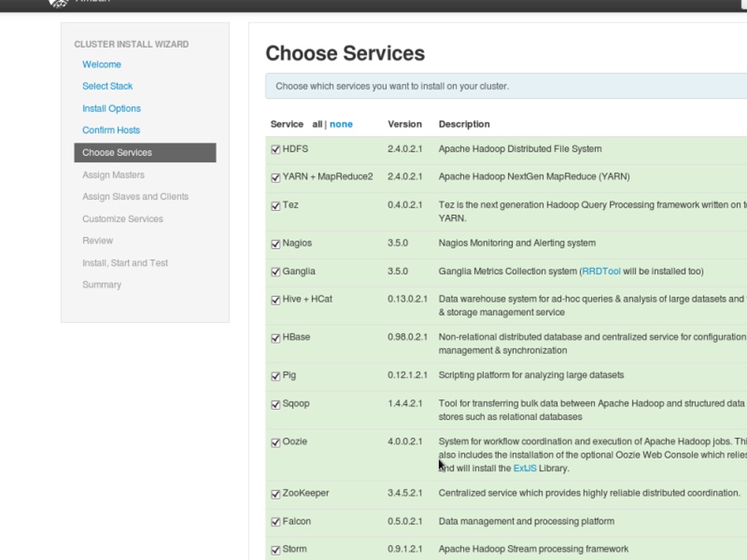Click the Version column header
Image resolution: width=747 pixels, height=560 pixels.
click(404, 124)
